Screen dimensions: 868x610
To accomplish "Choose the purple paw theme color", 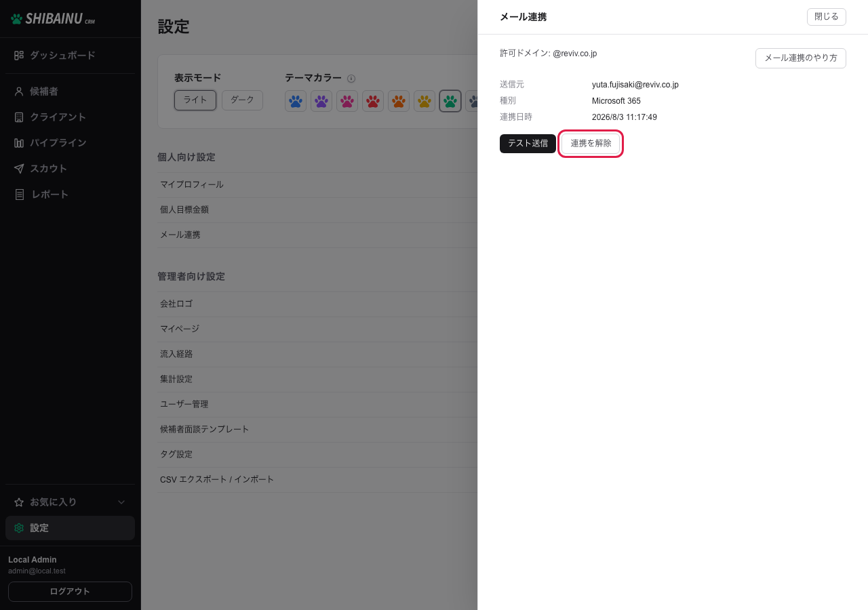I will pyautogui.click(x=321, y=101).
